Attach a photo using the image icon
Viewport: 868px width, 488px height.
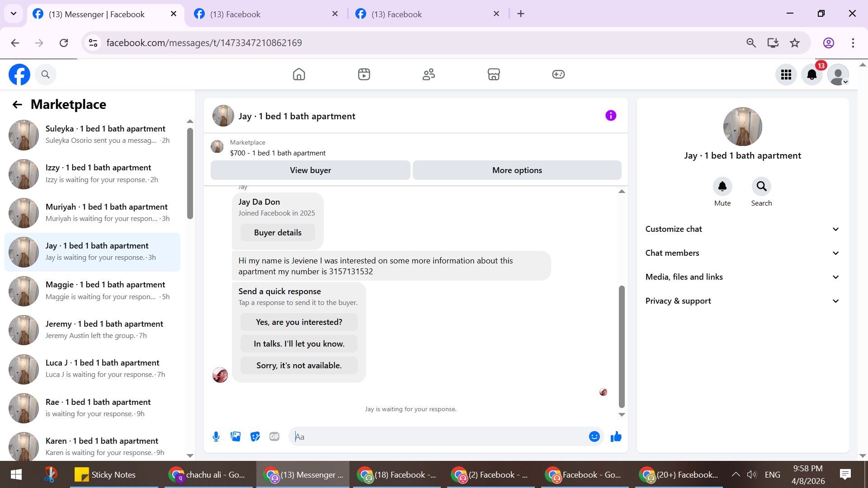point(236,436)
